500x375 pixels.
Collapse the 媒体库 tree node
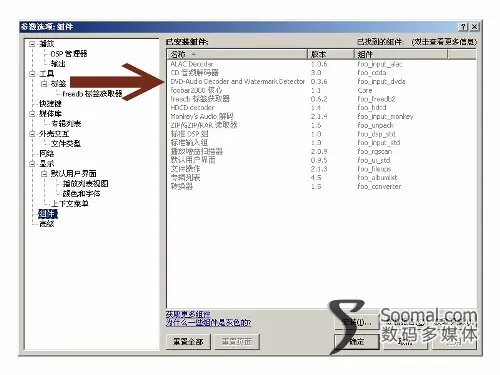[x=32, y=114]
